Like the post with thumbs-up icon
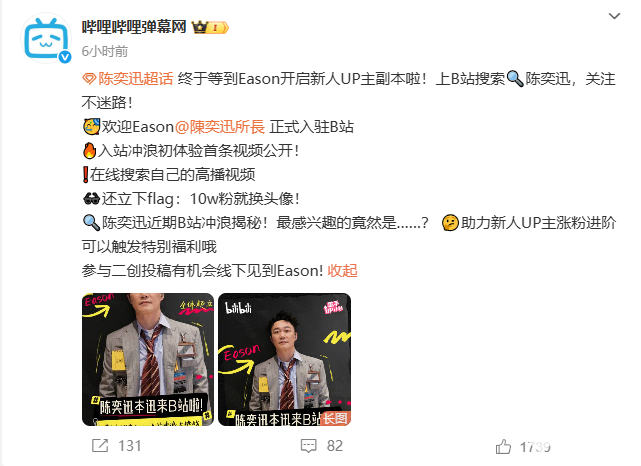The image size is (641, 466). [503, 446]
